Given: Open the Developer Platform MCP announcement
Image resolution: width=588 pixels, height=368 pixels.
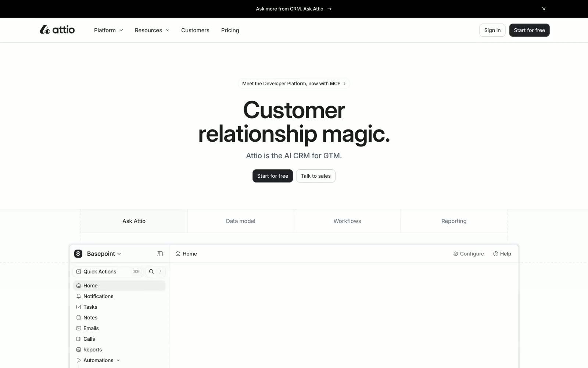Looking at the screenshot, I should coord(294,84).
